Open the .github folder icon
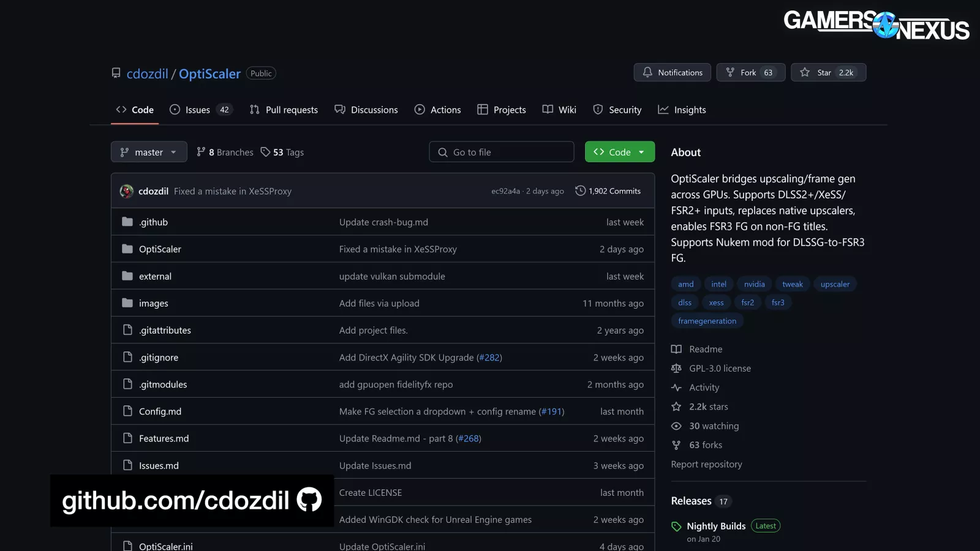The image size is (980, 551). [x=127, y=222]
